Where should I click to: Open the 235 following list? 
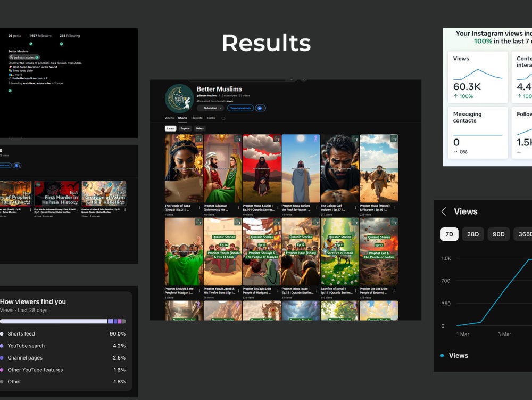[x=70, y=36]
